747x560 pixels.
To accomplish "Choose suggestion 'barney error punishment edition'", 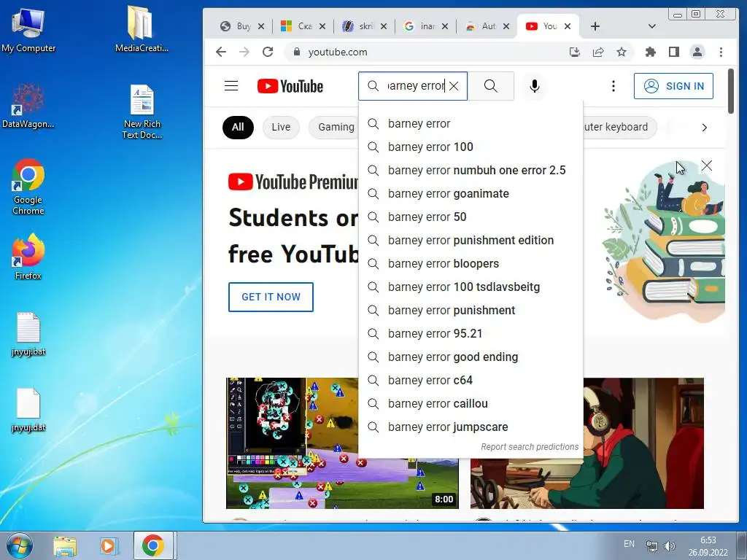I will tap(471, 241).
